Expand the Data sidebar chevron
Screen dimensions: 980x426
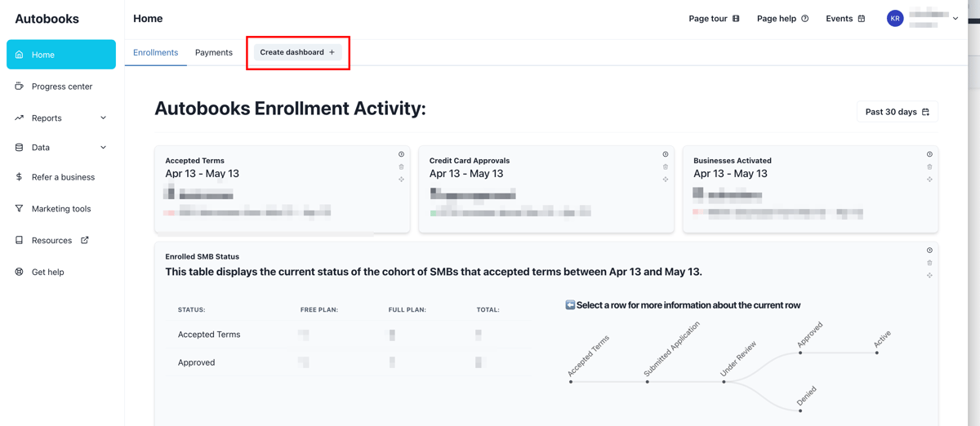point(103,148)
